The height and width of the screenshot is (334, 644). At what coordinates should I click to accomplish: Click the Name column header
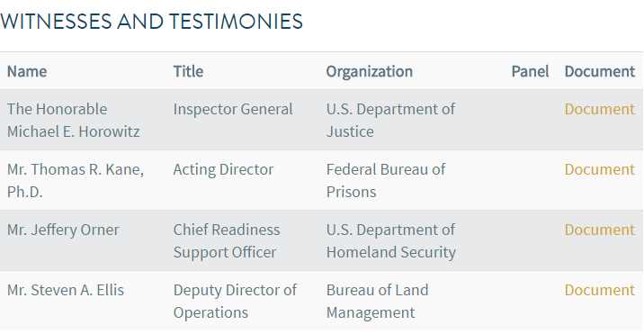pyautogui.click(x=27, y=71)
